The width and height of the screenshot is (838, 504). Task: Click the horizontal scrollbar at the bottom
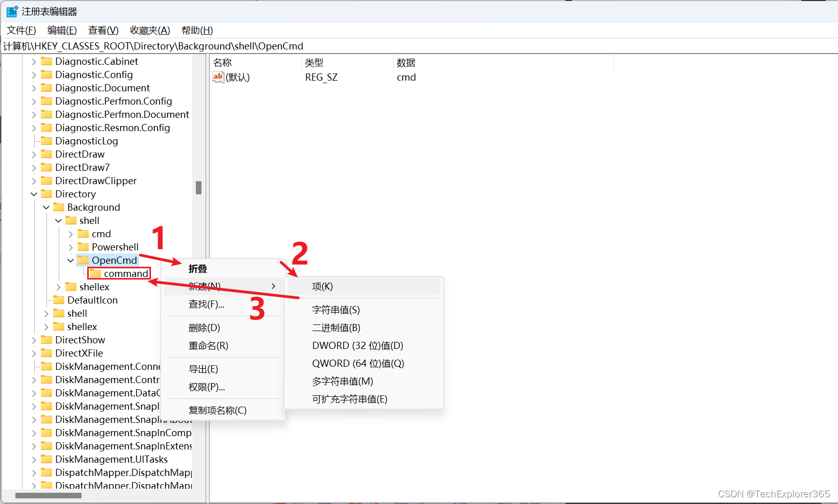[x=48, y=495]
